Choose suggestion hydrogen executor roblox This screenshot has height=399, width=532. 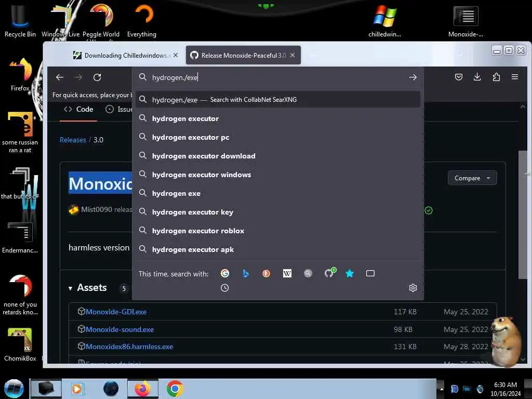tap(277, 230)
